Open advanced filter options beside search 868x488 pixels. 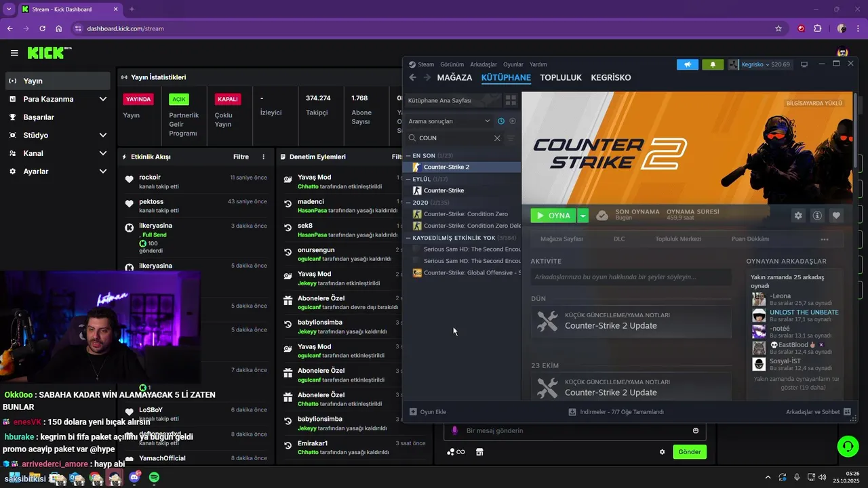(x=511, y=138)
